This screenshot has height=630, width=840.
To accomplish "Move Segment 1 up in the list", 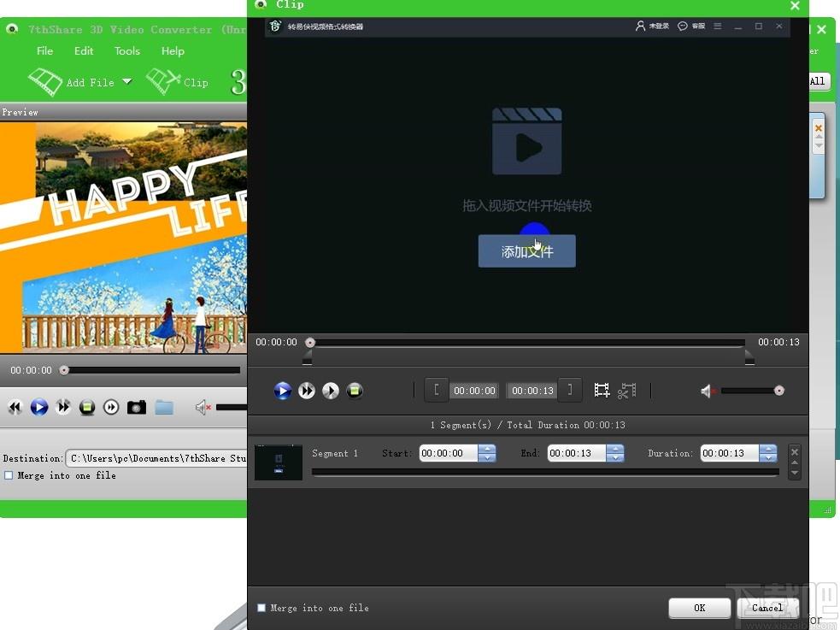I will click(795, 462).
